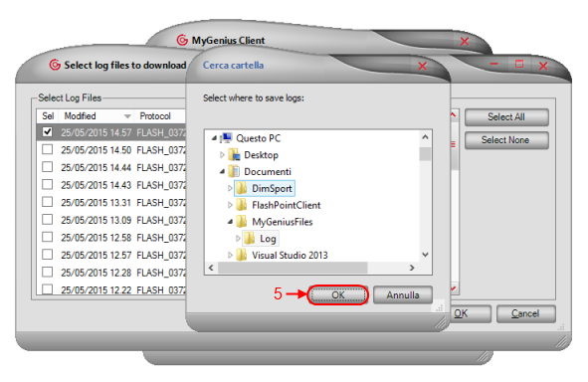588x382 pixels.
Task: Click the Annulla button
Action: click(x=403, y=295)
